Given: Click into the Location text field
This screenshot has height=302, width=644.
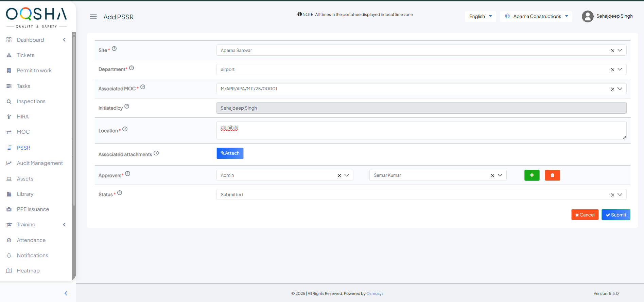Looking at the screenshot, I should tap(421, 130).
